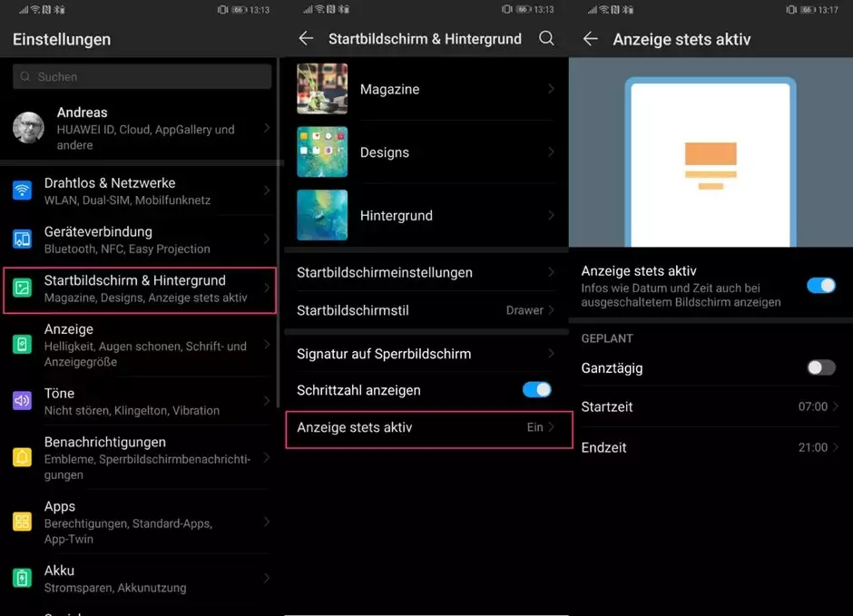Tap the search magnifier in Startbildschirm header
This screenshot has height=616, width=853.
[x=546, y=39]
